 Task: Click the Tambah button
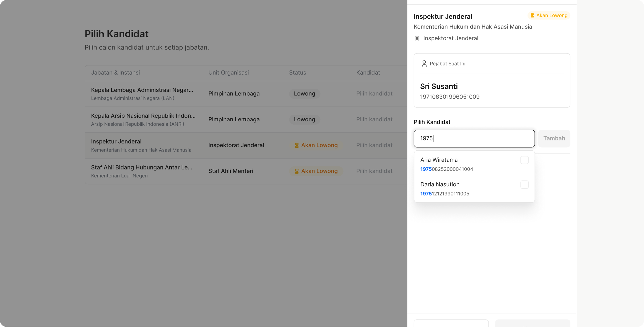(x=554, y=138)
